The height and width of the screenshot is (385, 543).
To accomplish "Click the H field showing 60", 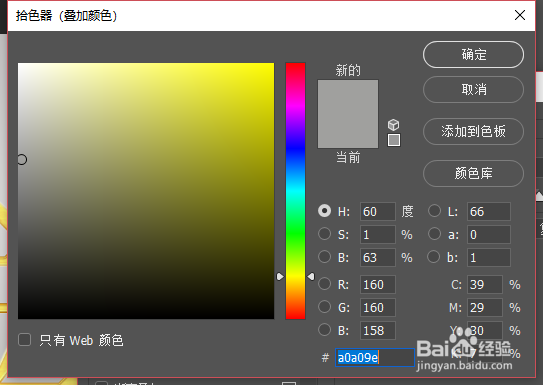I will [x=377, y=212].
